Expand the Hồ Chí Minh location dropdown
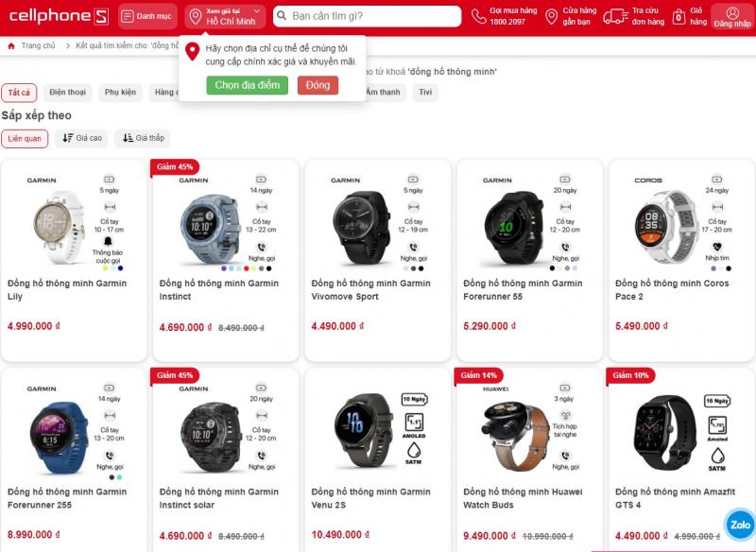This screenshot has width=756, height=552. tap(225, 16)
